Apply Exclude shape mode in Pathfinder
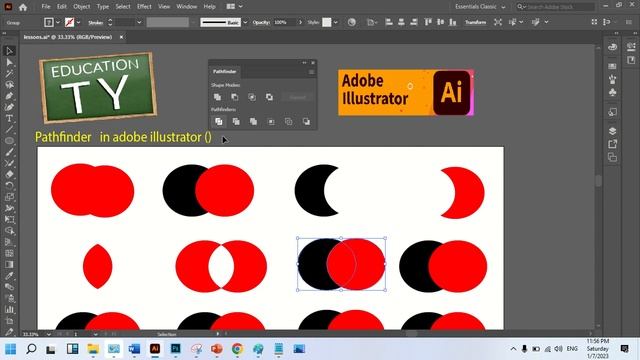This screenshot has width=640, height=360. coord(269,97)
